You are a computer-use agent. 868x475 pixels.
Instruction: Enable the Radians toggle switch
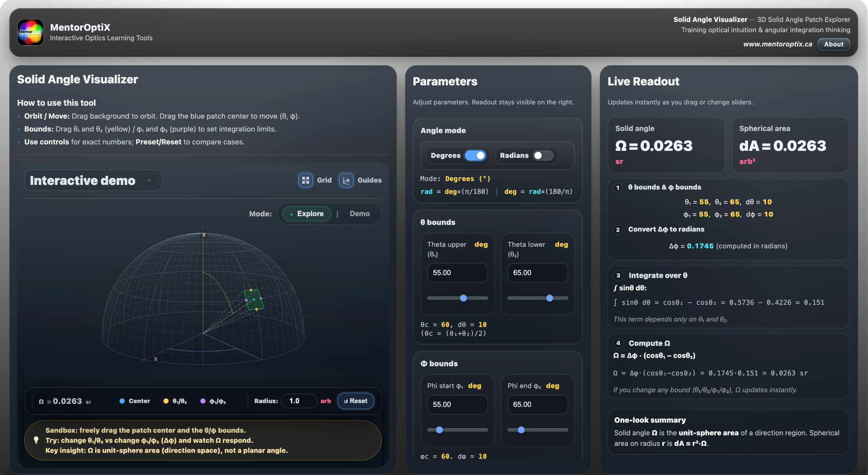click(542, 156)
